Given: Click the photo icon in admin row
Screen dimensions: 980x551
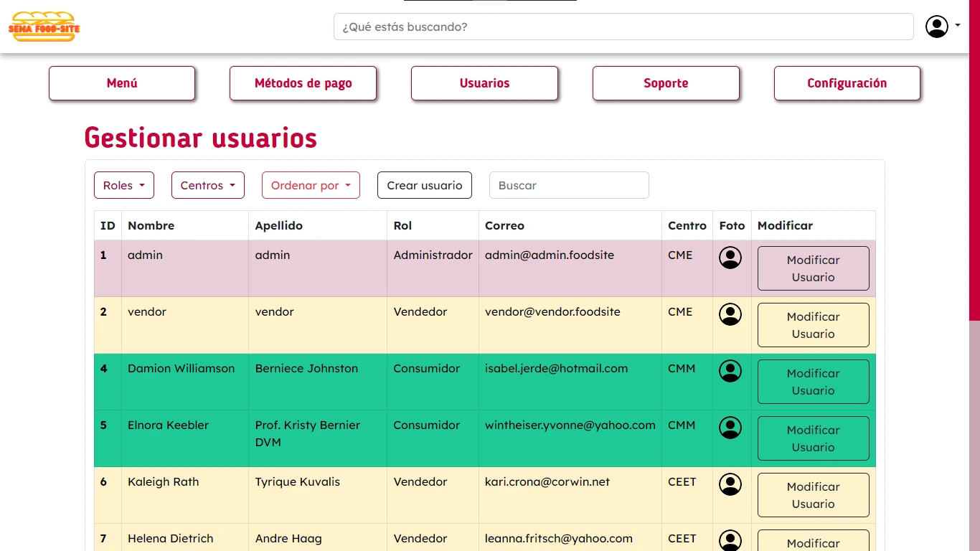Looking at the screenshot, I should click(x=730, y=258).
